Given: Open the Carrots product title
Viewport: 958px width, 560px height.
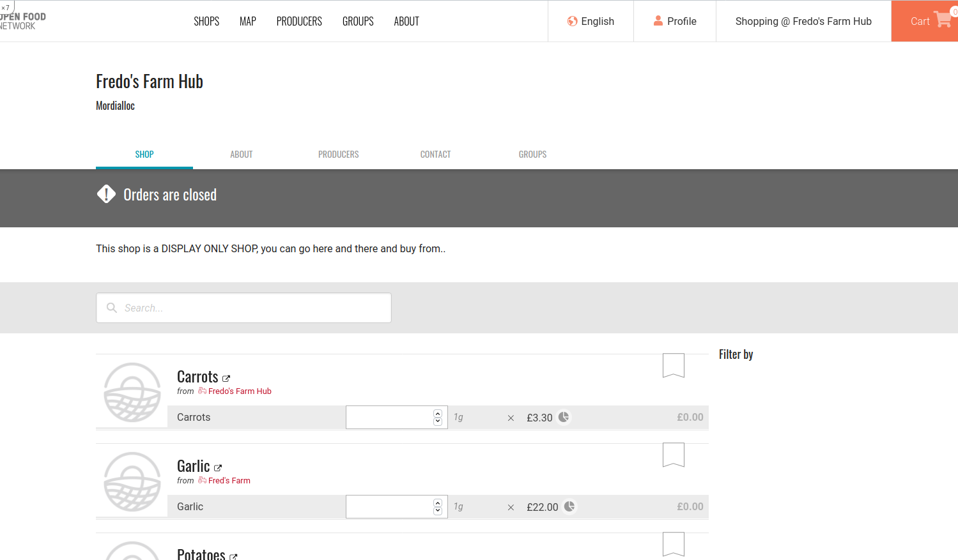Looking at the screenshot, I should [197, 377].
